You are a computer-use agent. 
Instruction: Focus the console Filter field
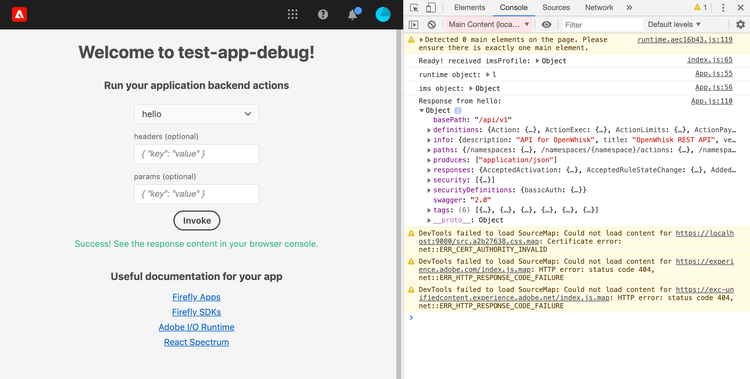click(x=602, y=25)
